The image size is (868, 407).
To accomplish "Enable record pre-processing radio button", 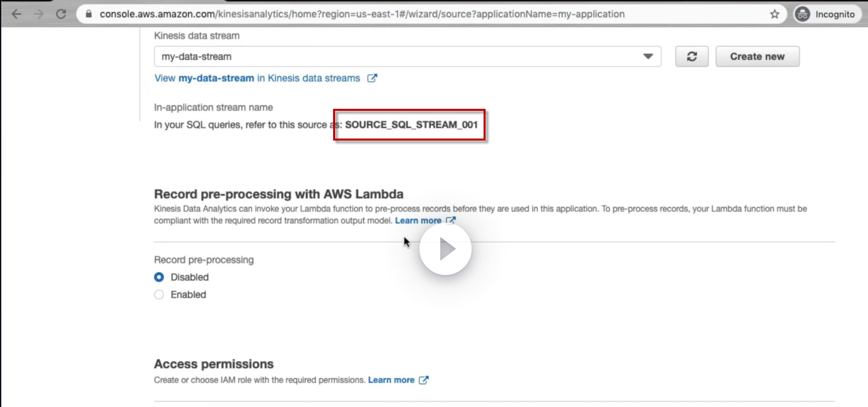I will 159,295.
